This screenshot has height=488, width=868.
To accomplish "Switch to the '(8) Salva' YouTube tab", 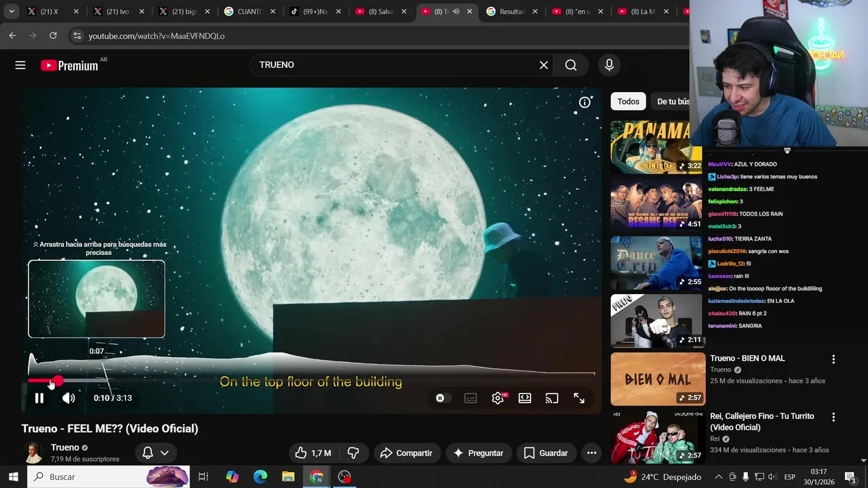I will point(380,12).
